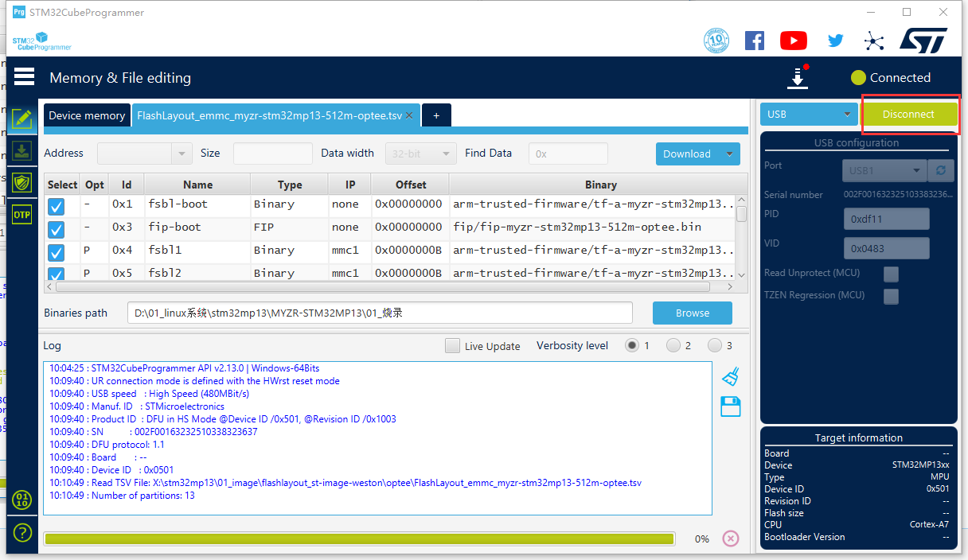Click the Download button
The height and width of the screenshot is (560, 968).
click(687, 154)
